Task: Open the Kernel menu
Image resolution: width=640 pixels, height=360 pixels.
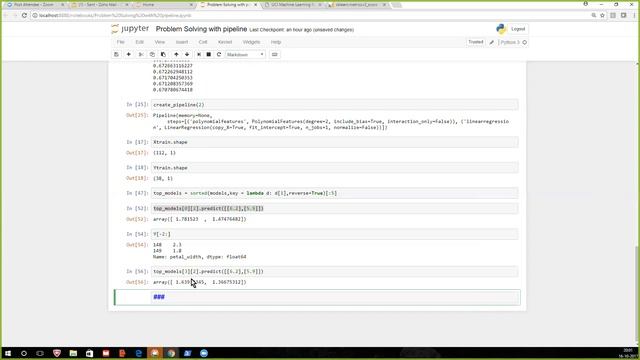Action: [x=225, y=42]
